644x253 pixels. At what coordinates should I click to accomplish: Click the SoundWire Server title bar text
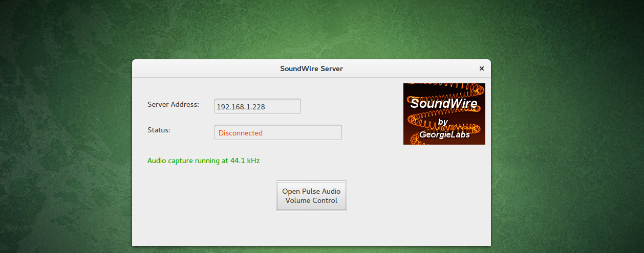(311, 68)
